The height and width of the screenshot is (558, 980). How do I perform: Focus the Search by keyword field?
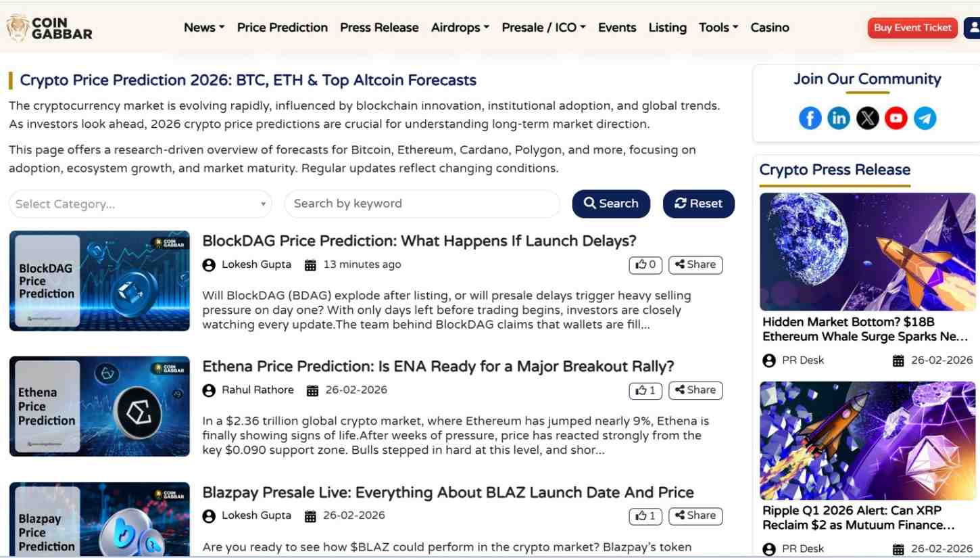(422, 204)
